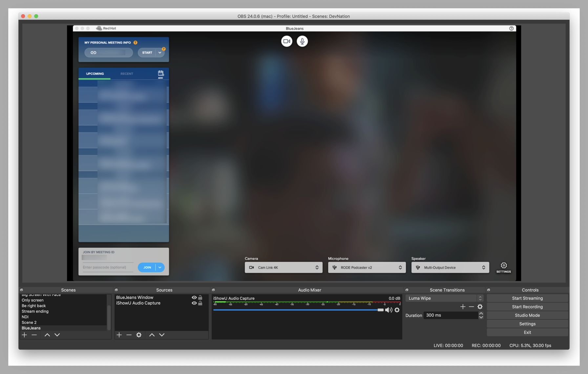This screenshot has height=374, width=588.
Task: Click the transition Duration value field
Action: point(451,315)
